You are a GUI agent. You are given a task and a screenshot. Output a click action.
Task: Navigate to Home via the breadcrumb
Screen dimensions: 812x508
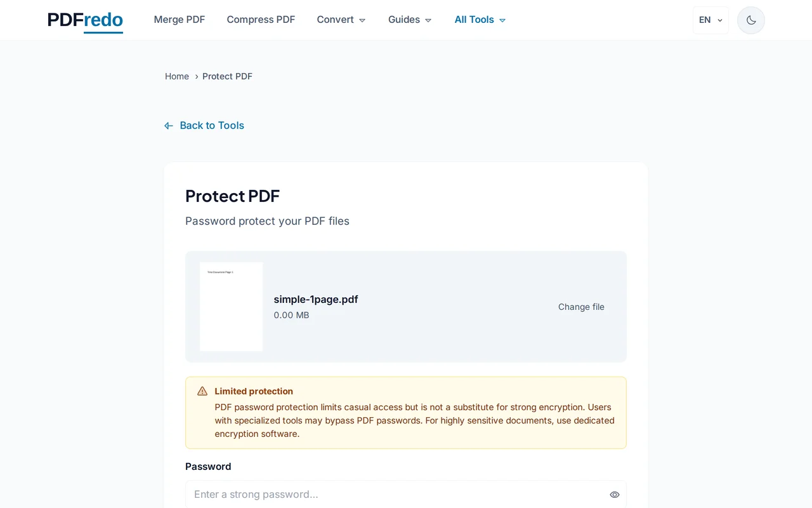click(176, 76)
